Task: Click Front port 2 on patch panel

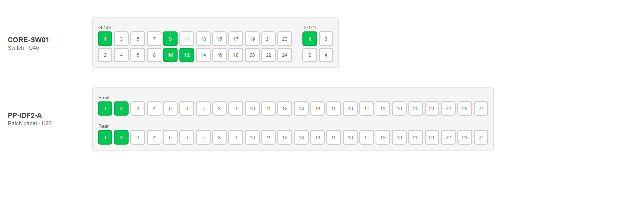Action: click(121, 108)
